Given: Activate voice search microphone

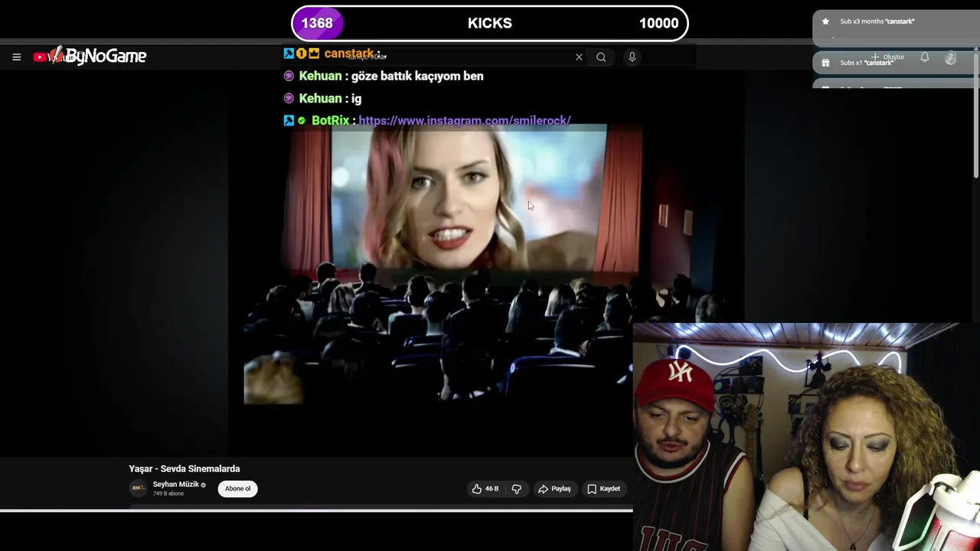Looking at the screenshot, I should click(x=632, y=57).
